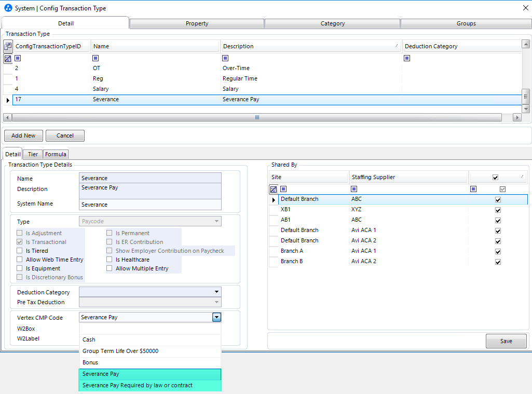532x394 pixels.
Task: Uncheck sharing for XB1 XYZ row
Action: (x=498, y=210)
